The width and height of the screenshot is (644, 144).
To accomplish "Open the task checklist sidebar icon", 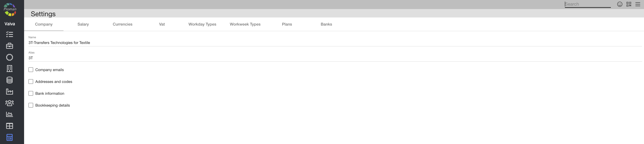I will (10, 34).
